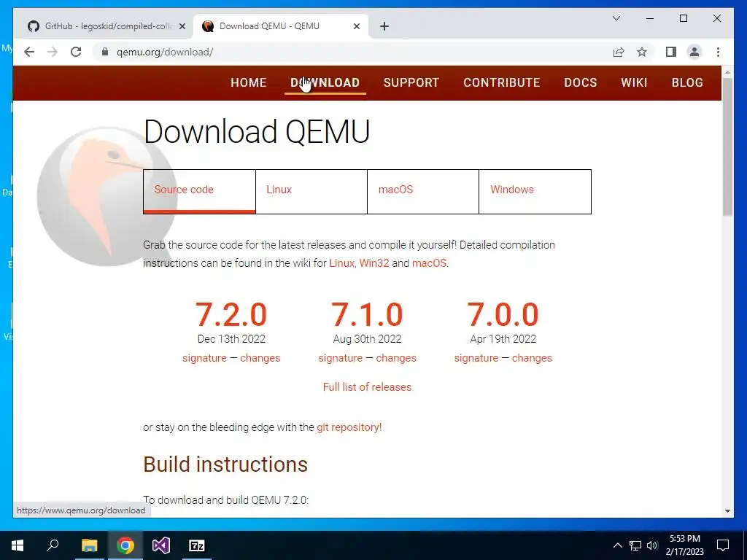This screenshot has width=747, height=560.
Task: Open the DOCS navigation item
Action: [x=580, y=82]
